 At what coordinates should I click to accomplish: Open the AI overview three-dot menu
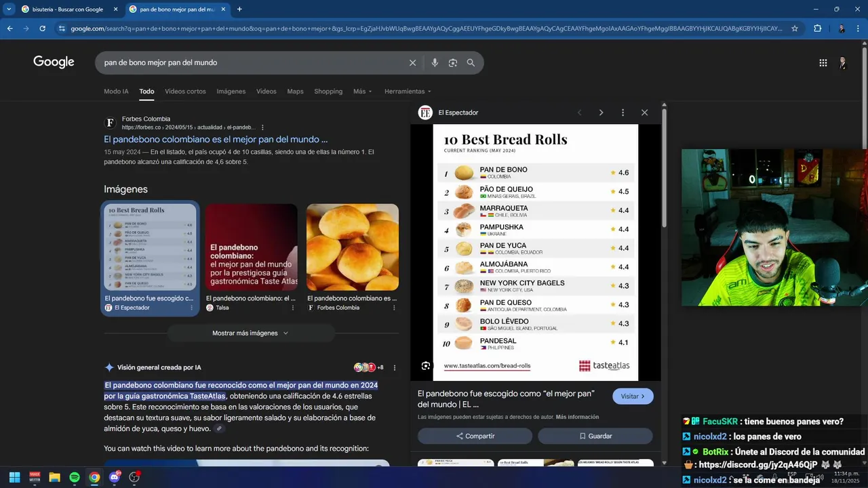coord(394,367)
